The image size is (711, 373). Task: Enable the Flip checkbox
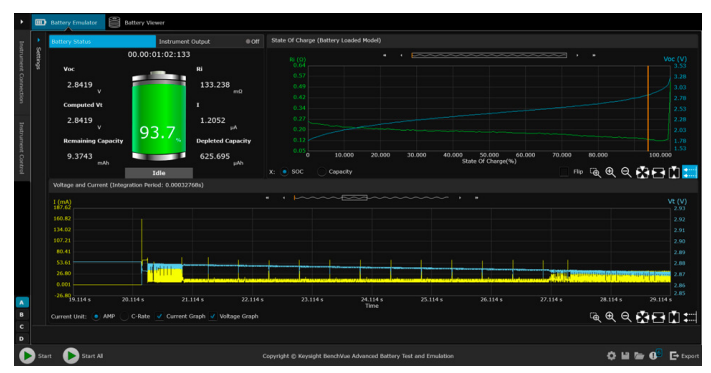pyautogui.click(x=564, y=172)
